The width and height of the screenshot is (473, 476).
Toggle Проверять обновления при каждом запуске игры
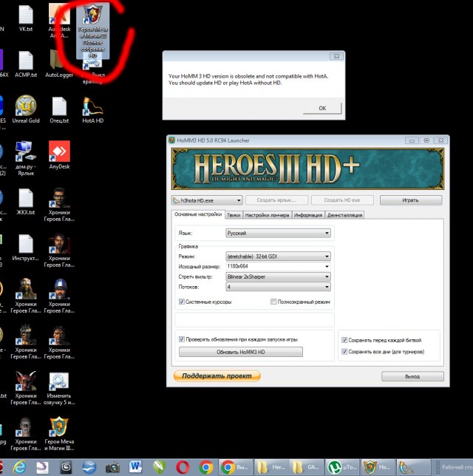tap(182, 339)
